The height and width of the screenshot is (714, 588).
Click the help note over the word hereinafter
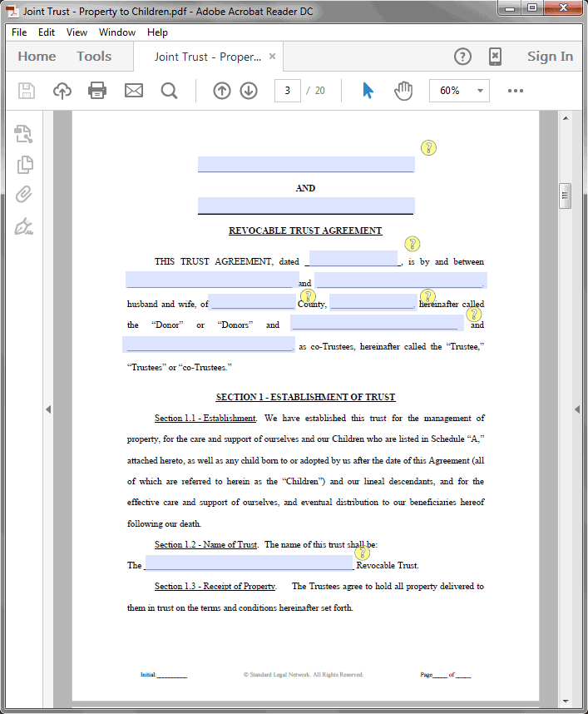point(427,296)
